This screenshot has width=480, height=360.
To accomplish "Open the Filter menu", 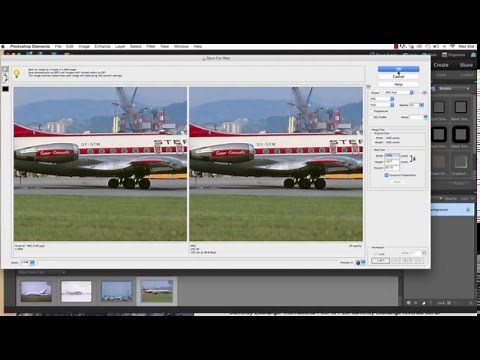I will tap(151, 46).
